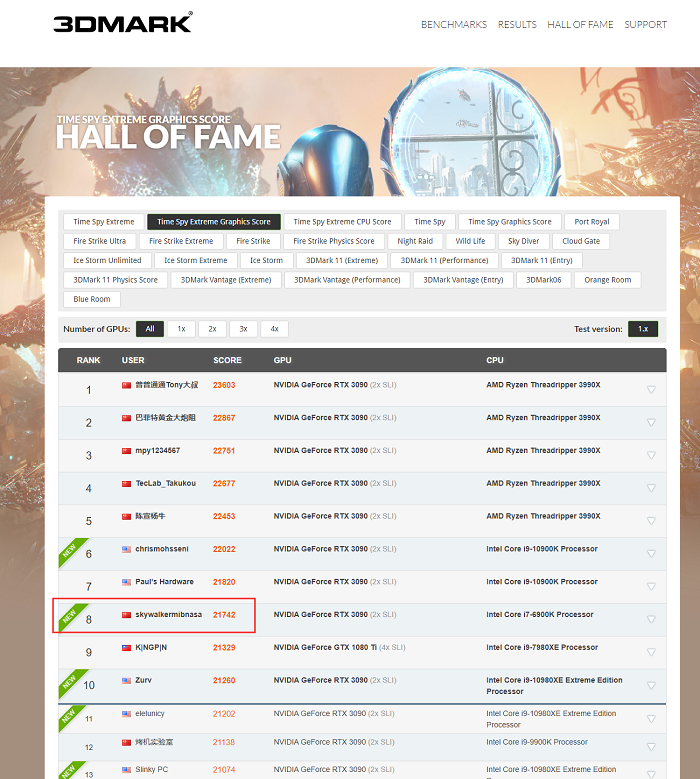The image size is (700, 779).
Task: Click the US flag next to chrismohsseni
Action: coord(126,549)
